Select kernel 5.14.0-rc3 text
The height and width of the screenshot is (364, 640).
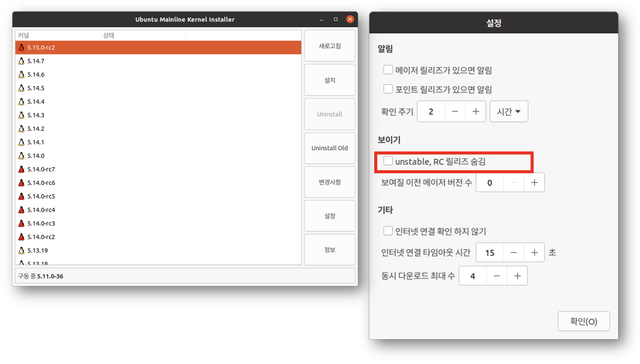tap(41, 223)
